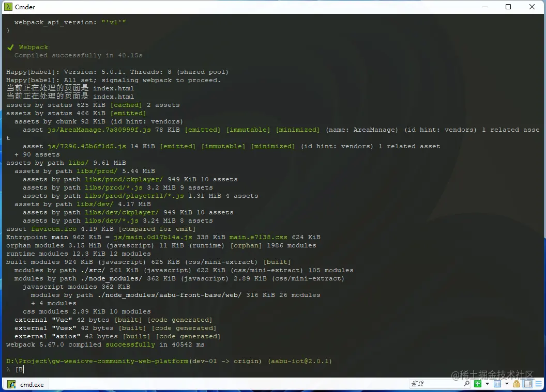Click the webpack_api_version line
The image size is (546, 392).
[x=70, y=22]
